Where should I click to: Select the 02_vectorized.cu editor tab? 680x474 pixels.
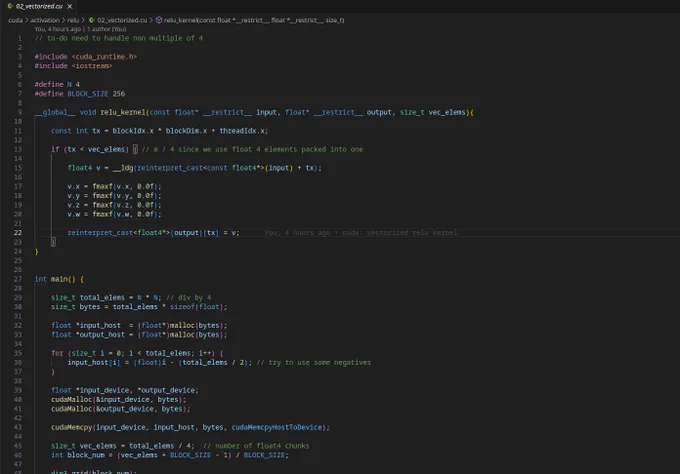(x=40, y=7)
